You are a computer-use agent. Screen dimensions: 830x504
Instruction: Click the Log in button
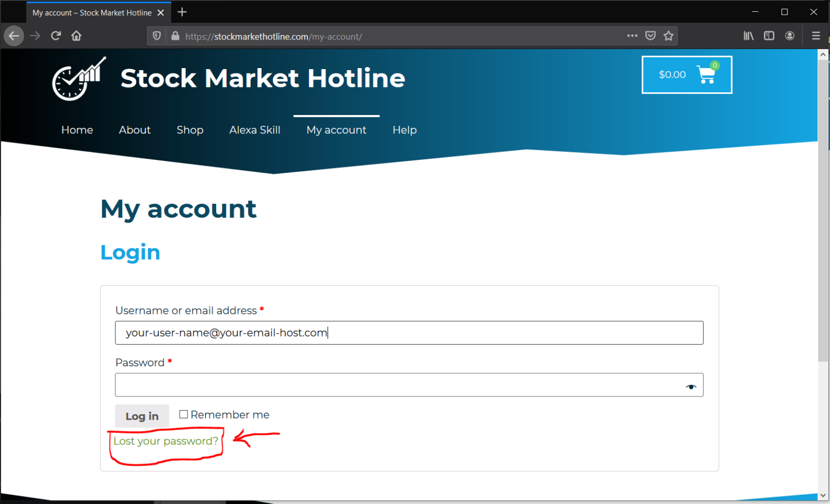pos(142,416)
